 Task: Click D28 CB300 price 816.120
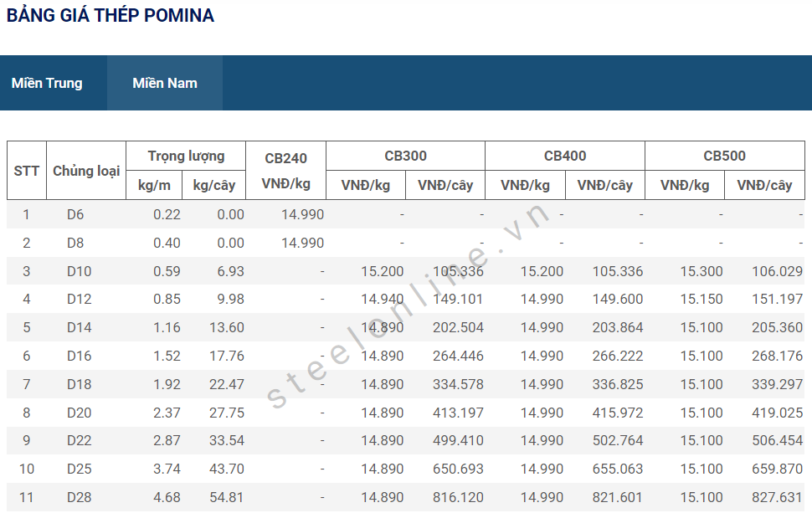point(458,497)
